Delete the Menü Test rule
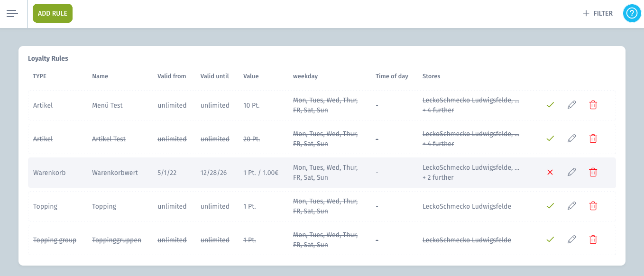This screenshot has height=276, width=644. (593, 105)
